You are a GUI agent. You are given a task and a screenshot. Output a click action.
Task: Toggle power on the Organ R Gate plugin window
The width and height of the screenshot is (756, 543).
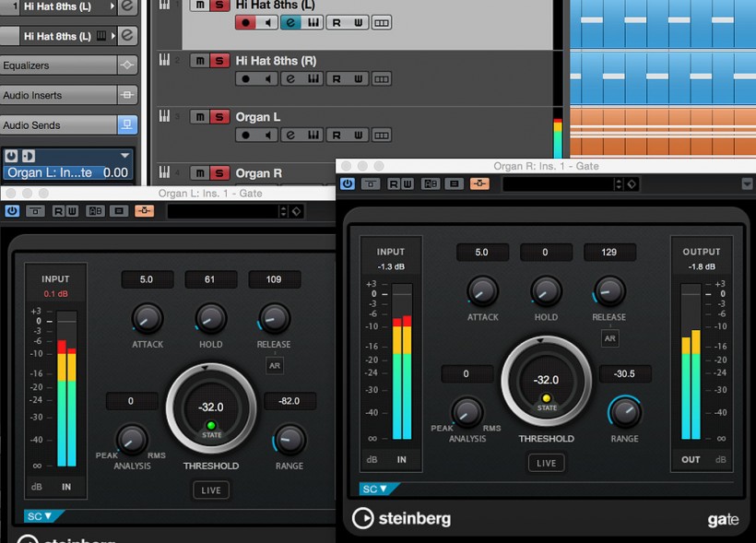click(348, 184)
